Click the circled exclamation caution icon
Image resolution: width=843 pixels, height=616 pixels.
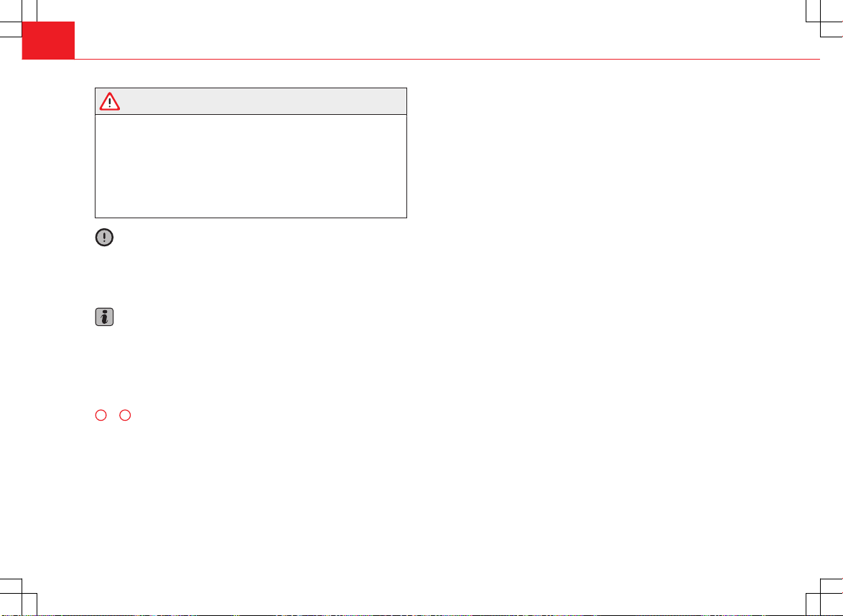[104, 238]
